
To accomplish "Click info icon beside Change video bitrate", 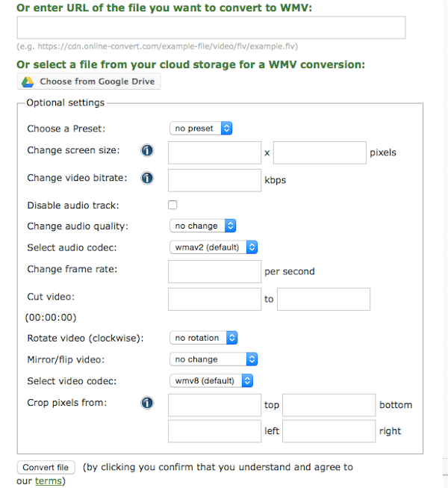I will point(147,179).
